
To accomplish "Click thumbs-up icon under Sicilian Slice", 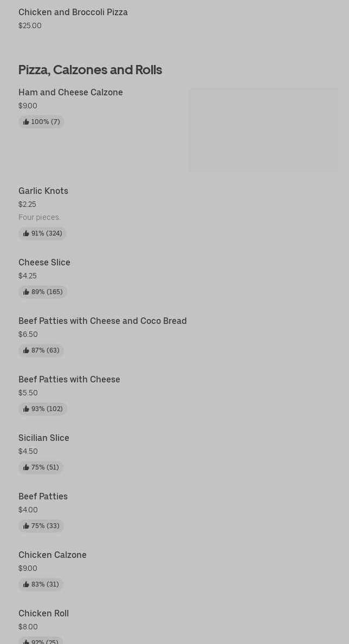I will (x=26, y=467).
